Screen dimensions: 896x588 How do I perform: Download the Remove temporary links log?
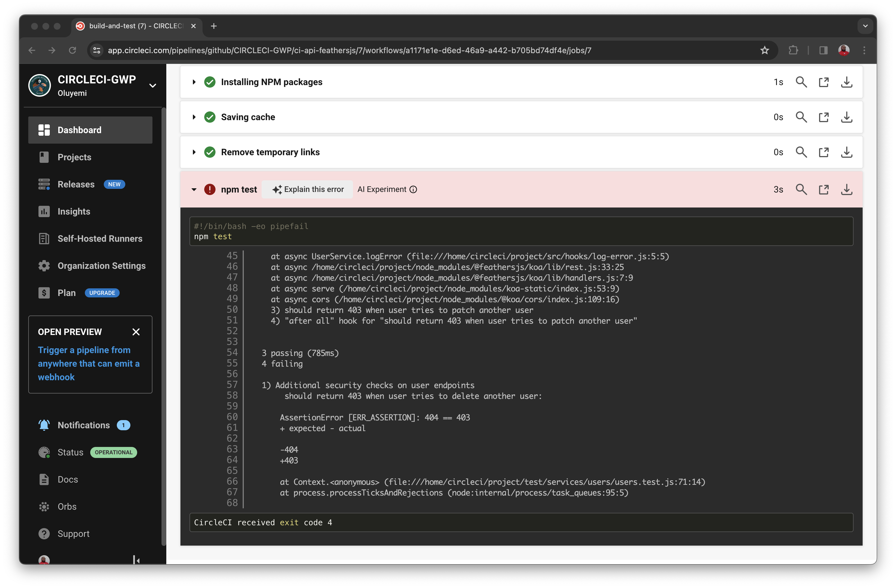tap(846, 152)
